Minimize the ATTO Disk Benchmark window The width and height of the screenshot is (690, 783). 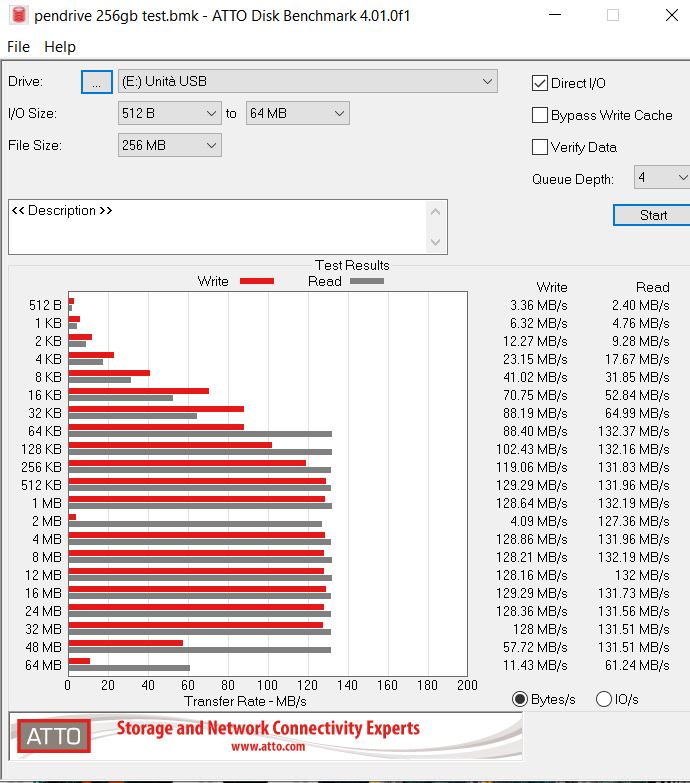555,15
